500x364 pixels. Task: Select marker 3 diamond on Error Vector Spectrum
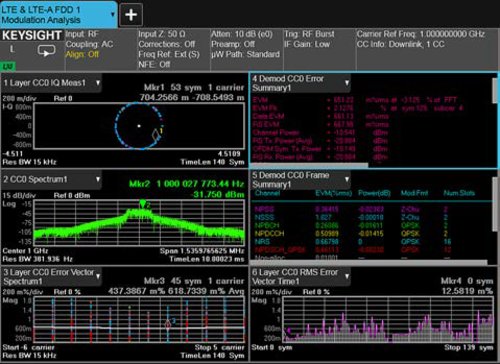tap(168, 324)
